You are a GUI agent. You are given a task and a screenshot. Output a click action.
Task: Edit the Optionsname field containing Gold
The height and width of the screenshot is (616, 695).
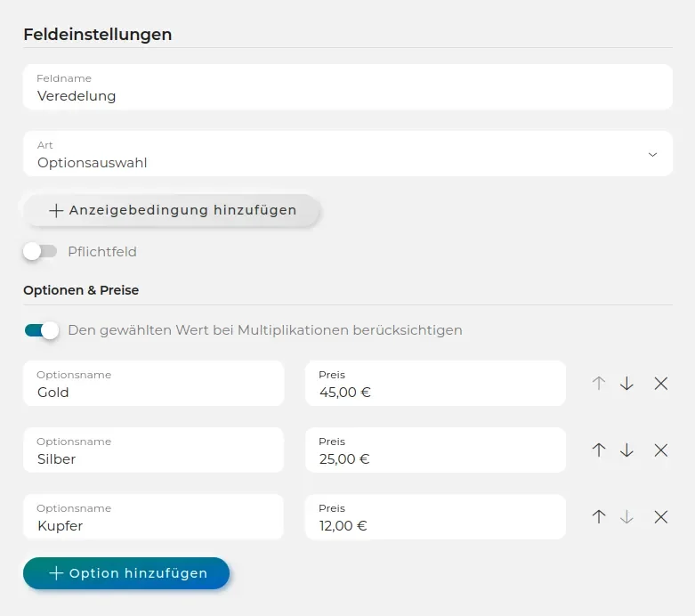(153, 383)
